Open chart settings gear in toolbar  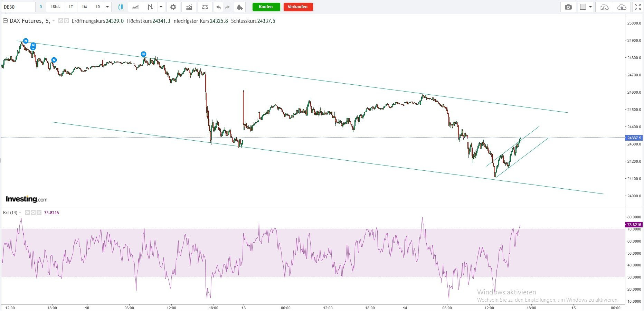pyautogui.click(x=173, y=7)
